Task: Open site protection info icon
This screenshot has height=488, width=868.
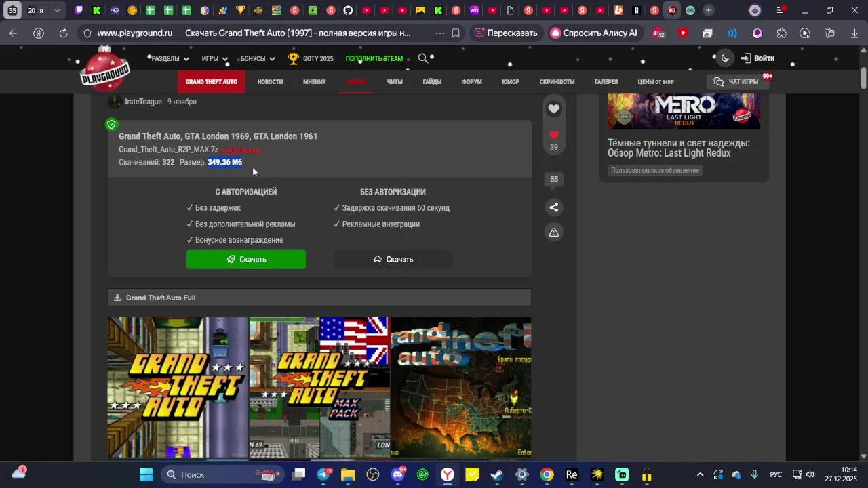Action: tap(87, 33)
